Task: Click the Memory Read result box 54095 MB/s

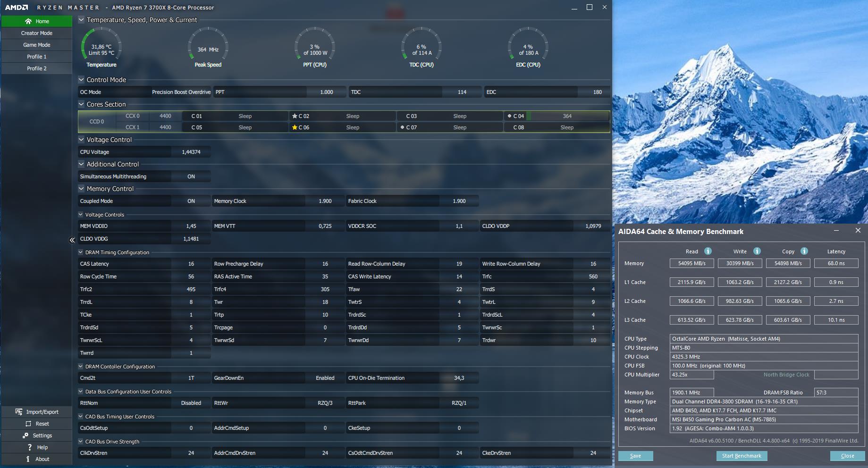Action: pyautogui.click(x=692, y=263)
